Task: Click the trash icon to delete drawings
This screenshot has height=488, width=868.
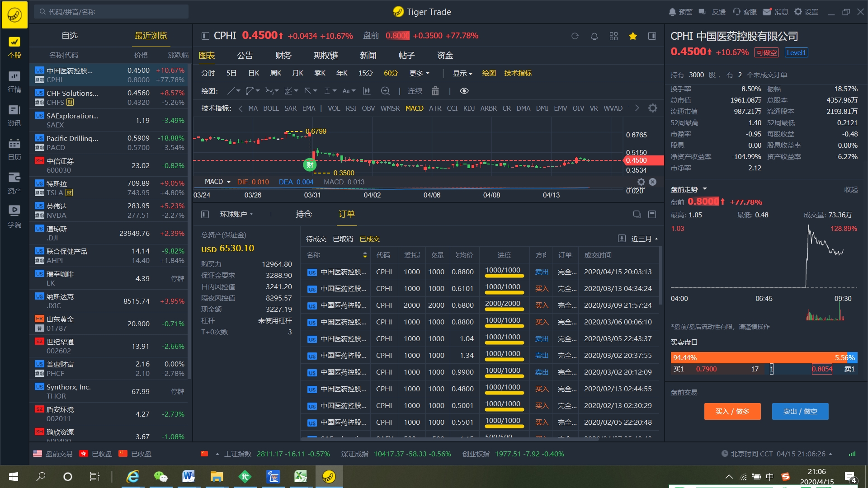Action: pos(435,91)
